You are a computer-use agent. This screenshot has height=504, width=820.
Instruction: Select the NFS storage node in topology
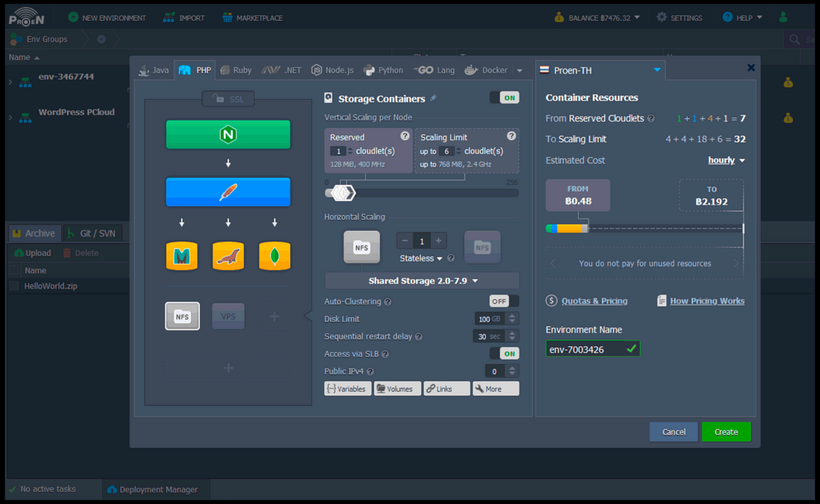182,316
